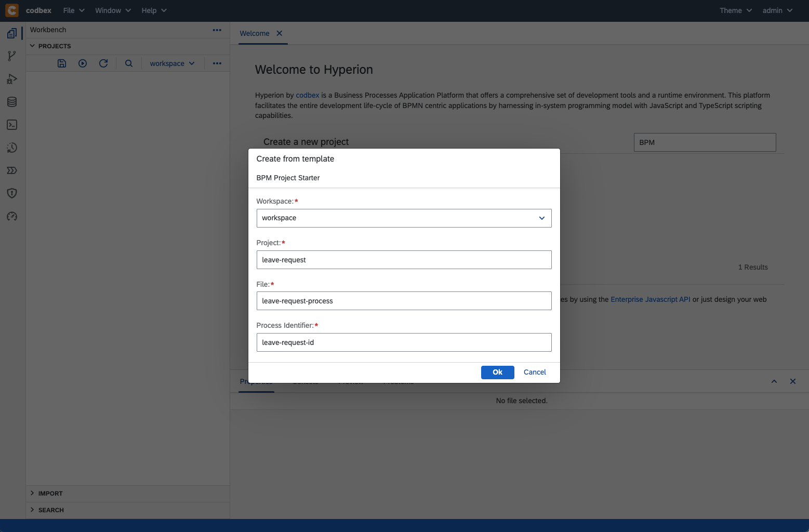Open the Debugger perspective icon

(x=12, y=79)
